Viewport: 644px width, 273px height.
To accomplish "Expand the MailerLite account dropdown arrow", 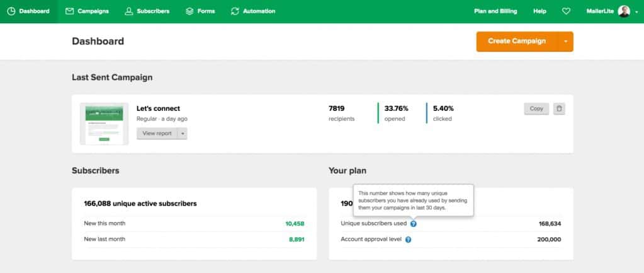I will 636,12.
